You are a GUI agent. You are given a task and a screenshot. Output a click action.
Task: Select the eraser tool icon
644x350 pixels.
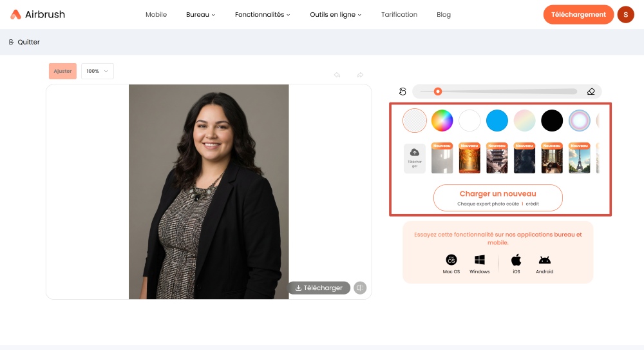pyautogui.click(x=591, y=92)
